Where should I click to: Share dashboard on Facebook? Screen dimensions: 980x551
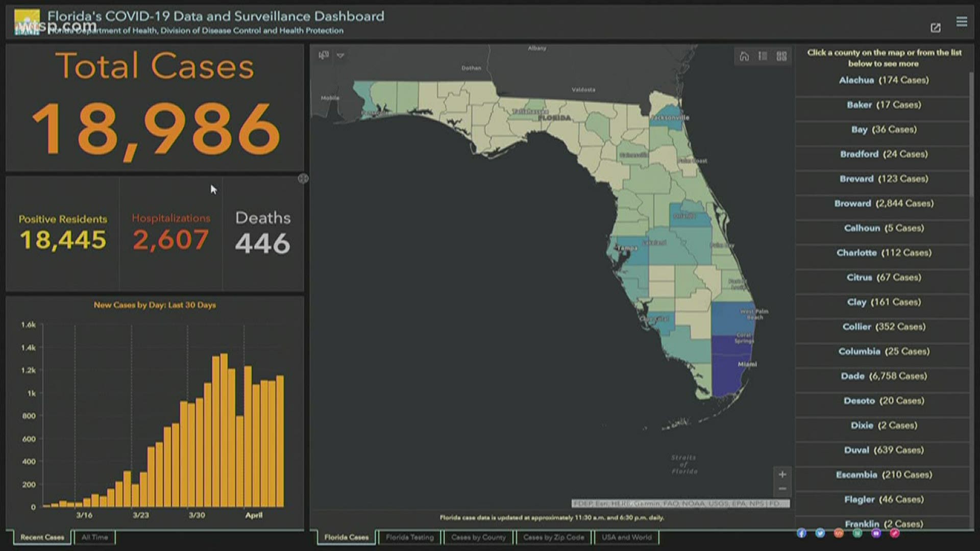coord(801,533)
